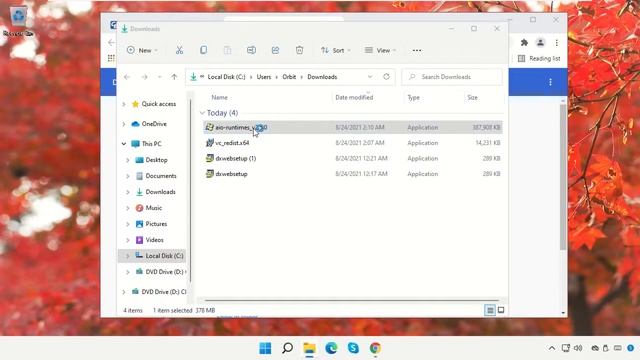Open recent locations dropdown chevron

click(x=160, y=77)
